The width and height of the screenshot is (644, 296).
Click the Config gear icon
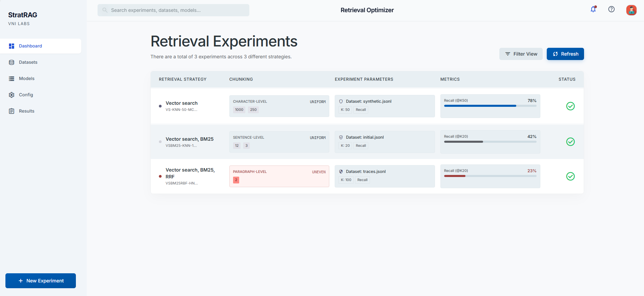pyautogui.click(x=12, y=95)
